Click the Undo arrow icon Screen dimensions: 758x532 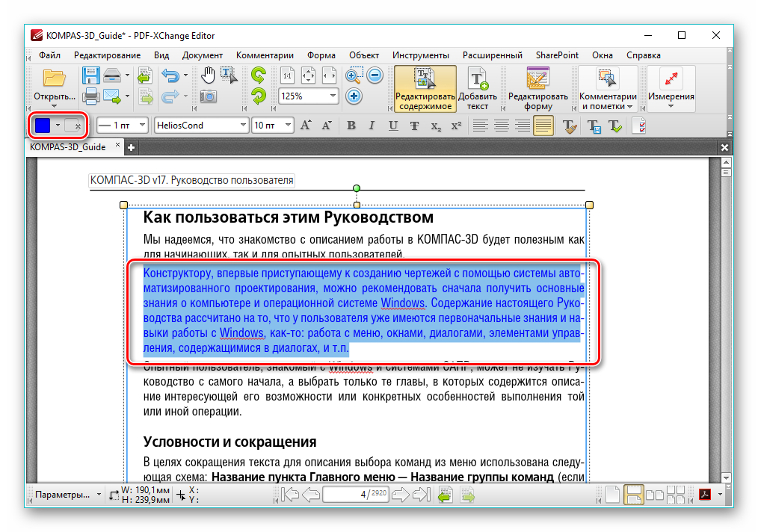click(170, 75)
